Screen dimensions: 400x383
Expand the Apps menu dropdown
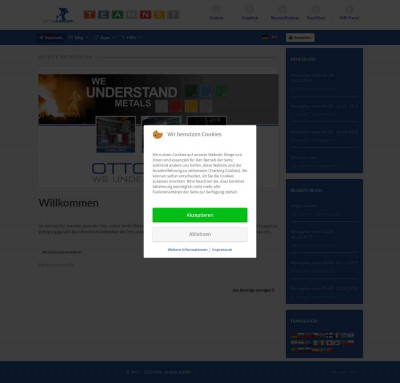click(104, 38)
